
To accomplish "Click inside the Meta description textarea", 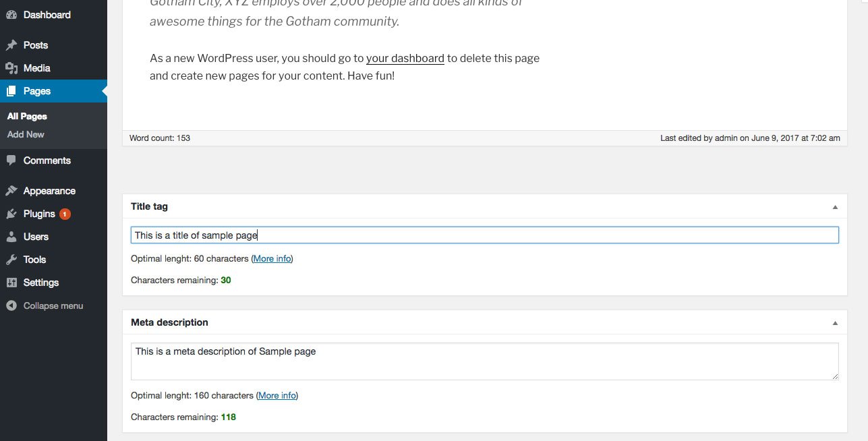I will pyautogui.click(x=484, y=361).
